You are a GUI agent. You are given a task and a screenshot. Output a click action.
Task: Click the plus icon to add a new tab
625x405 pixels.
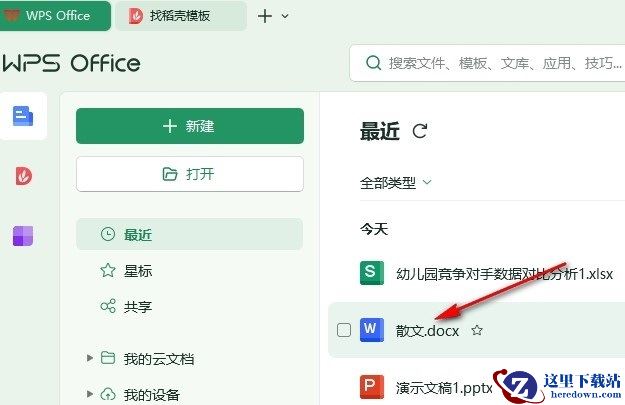(265, 16)
